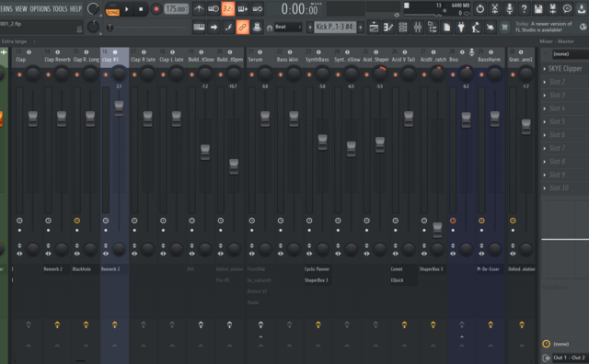Toggle the metronome icon
This screenshot has height=364, width=589.
click(x=199, y=8)
